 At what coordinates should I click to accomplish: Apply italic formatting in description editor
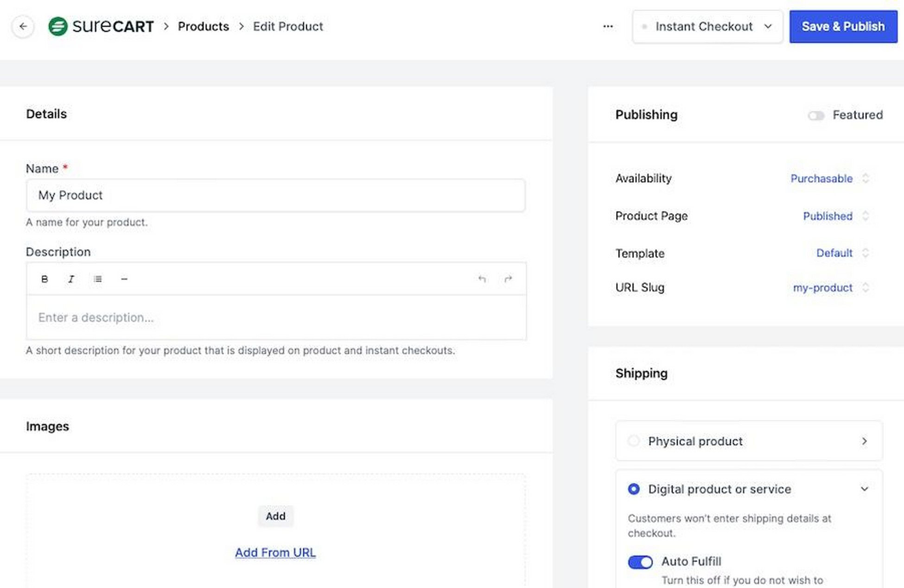coord(71,279)
